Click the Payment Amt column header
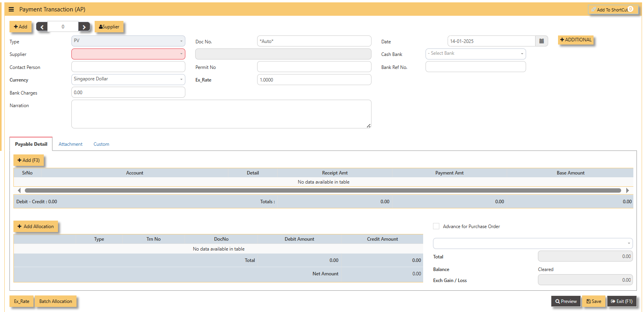Image resolution: width=644 pixels, height=312 pixels. [x=450, y=173]
